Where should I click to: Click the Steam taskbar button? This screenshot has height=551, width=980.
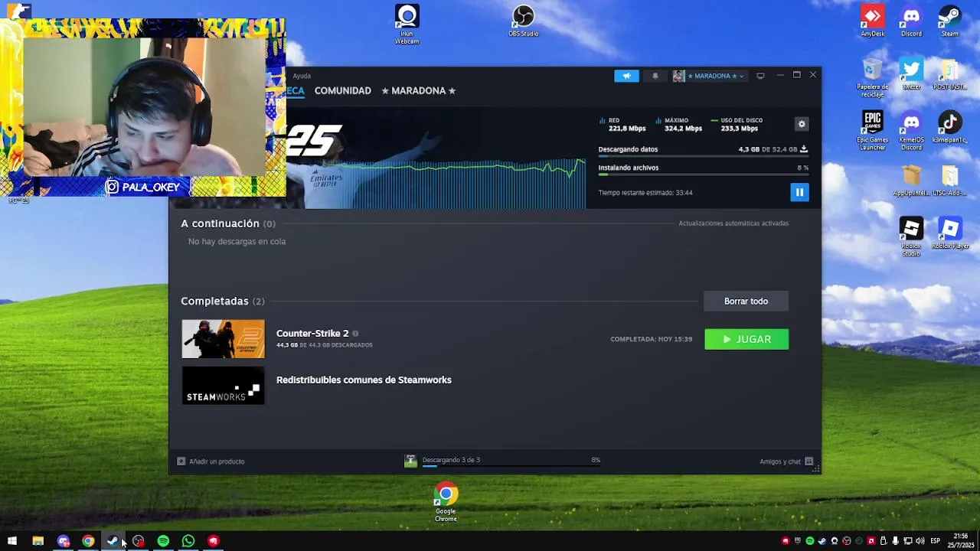point(113,541)
